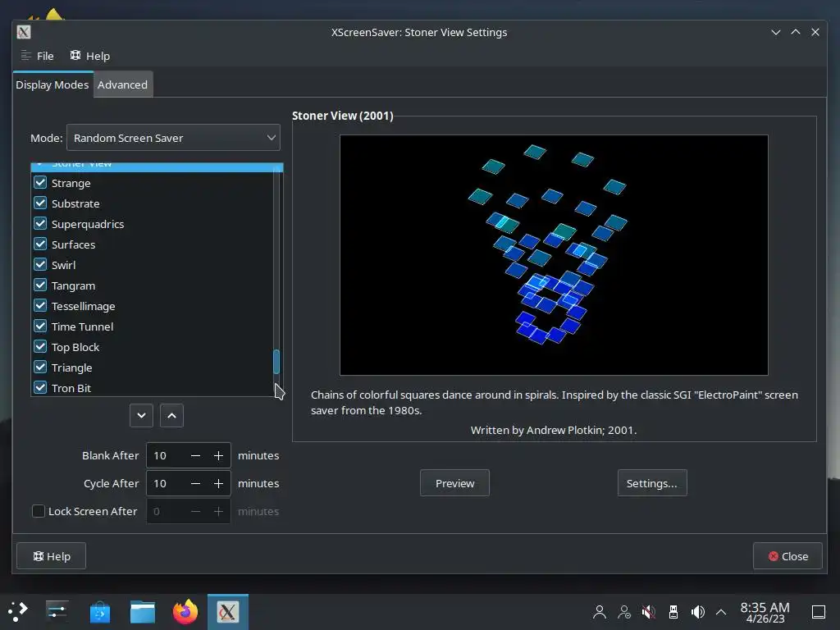
Task: Toggle the Time Tunnel checkbox
Action: [40, 326]
